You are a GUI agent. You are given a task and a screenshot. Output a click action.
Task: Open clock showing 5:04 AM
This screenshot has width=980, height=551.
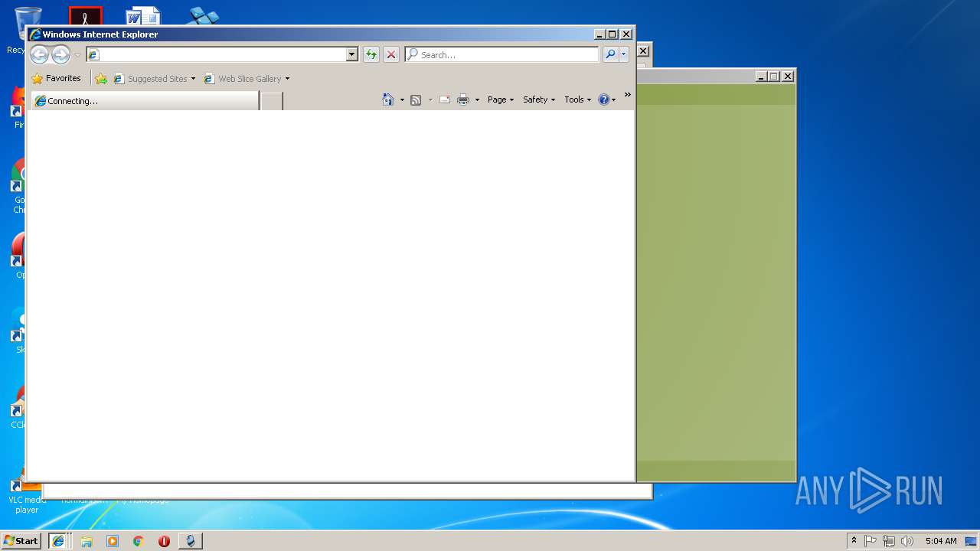(x=941, y=541)
